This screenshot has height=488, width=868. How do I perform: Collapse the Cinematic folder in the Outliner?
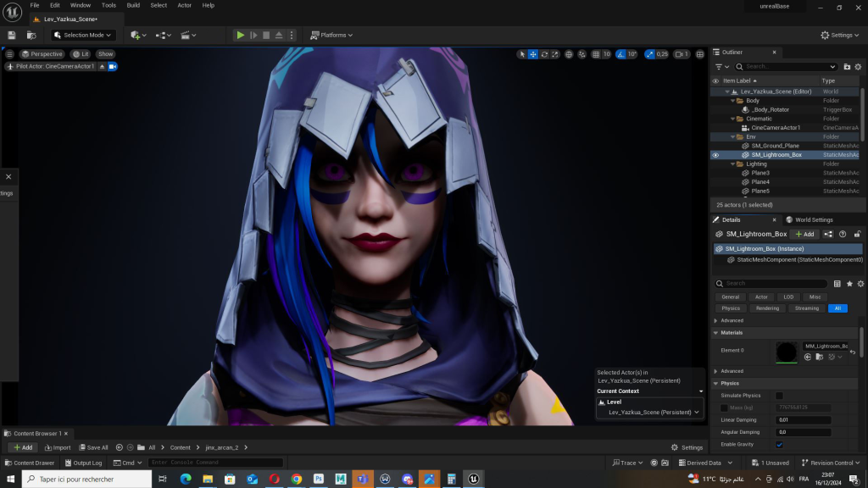point(733,119)
